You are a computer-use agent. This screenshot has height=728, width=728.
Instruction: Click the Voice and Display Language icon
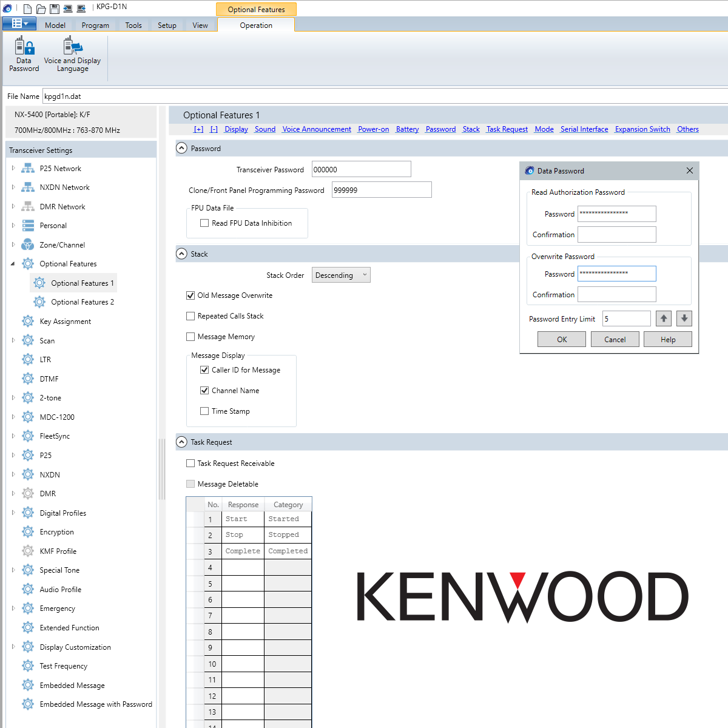[72, 55]
